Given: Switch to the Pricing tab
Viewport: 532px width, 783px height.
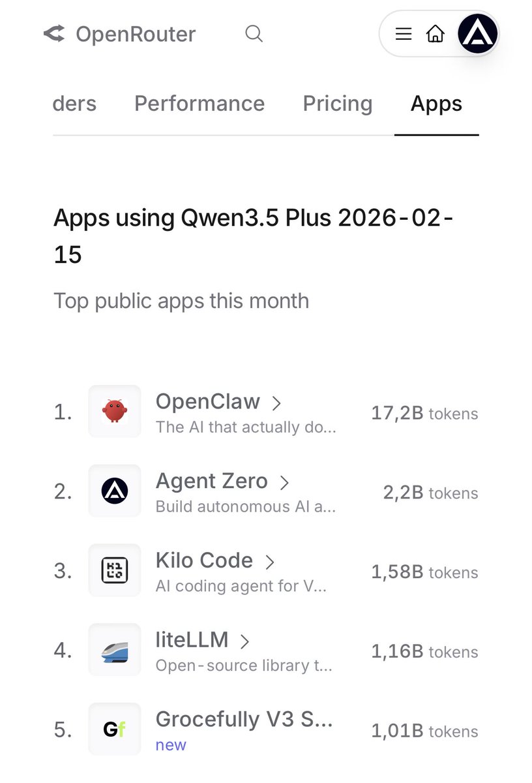Looking at the screenshot, I should (338, 104).
